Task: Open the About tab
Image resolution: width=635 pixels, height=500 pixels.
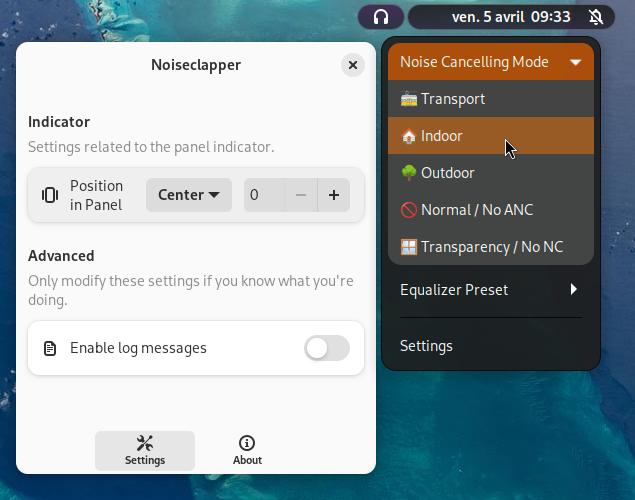Action: click(247, 451)
